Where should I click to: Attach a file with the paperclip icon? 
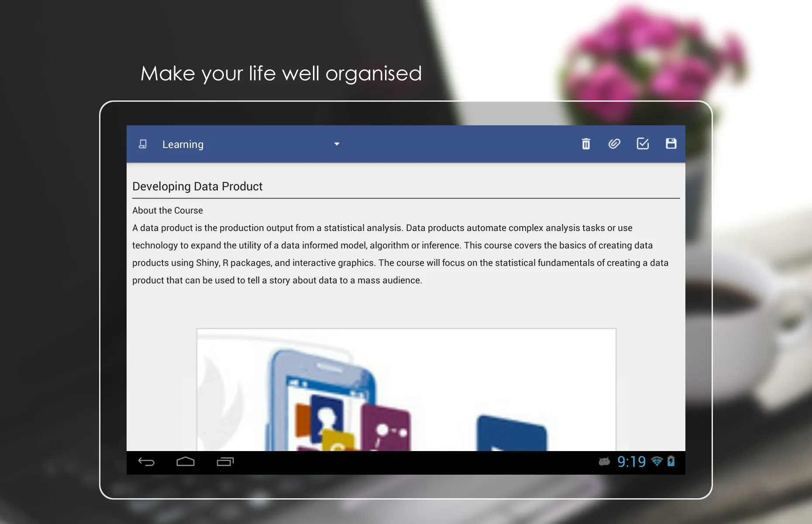(614, 144)
